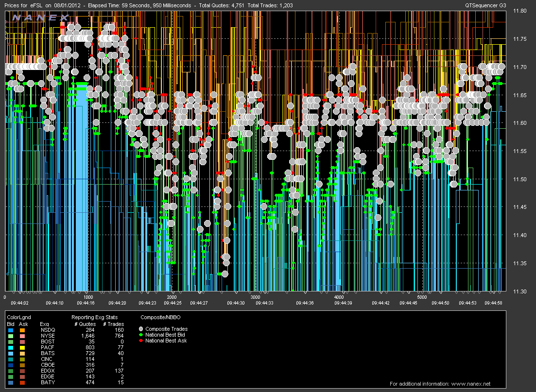Viewport: 536px width, 392px height.
Task: Click PACF quote count 803
Action: (90, 348)
